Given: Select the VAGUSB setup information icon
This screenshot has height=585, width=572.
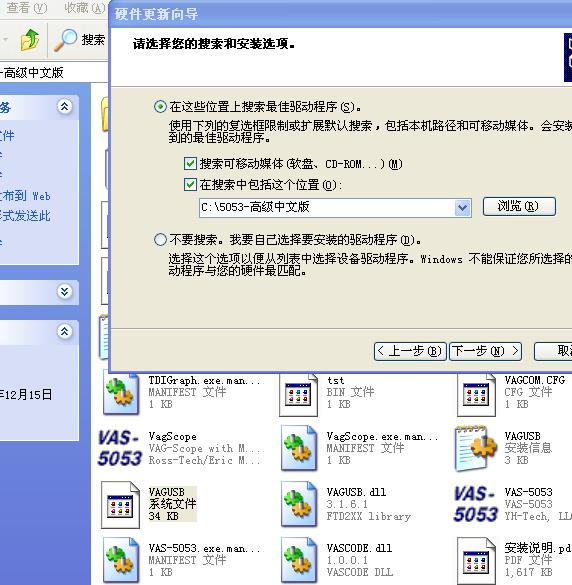Looking at the screenshot, I should [x=476, y=448].
